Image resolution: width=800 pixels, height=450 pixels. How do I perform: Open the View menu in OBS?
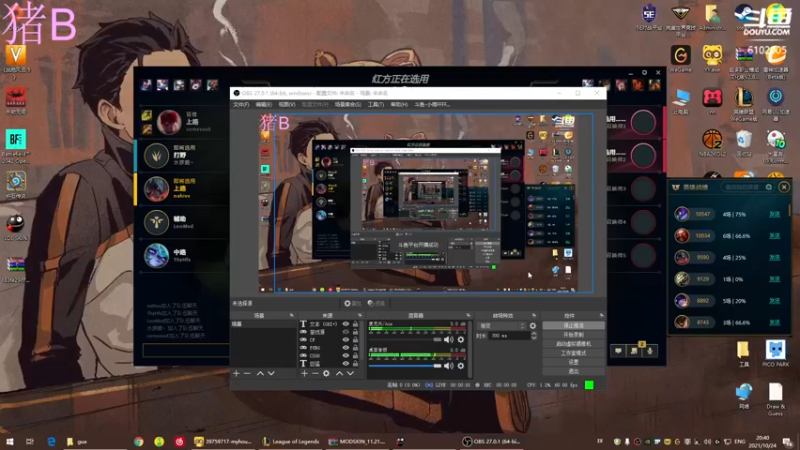click(287, 105)
